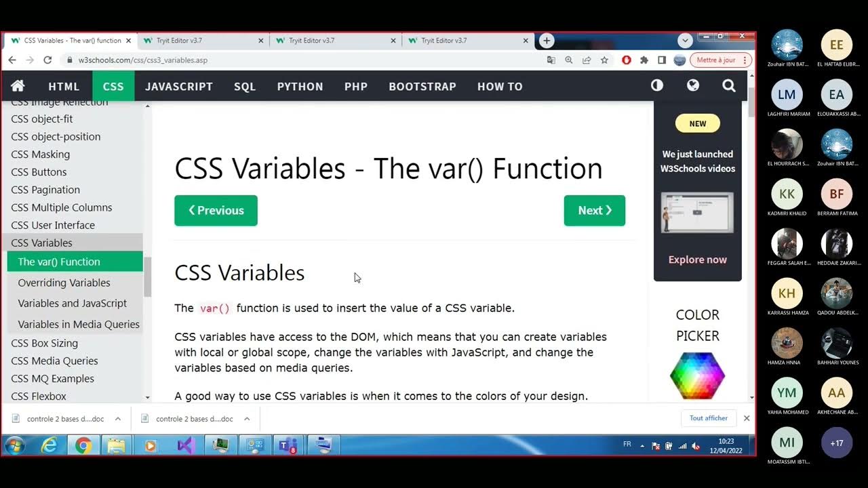Click Mettre à jour update button
This screenshot has height=488, width=868.
coord(721,60)
